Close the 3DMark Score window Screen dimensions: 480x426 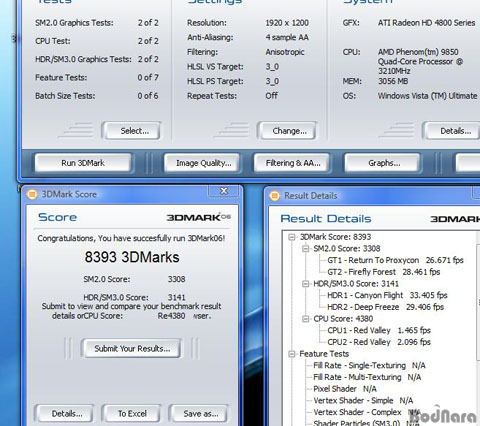(x=224, y=191)
